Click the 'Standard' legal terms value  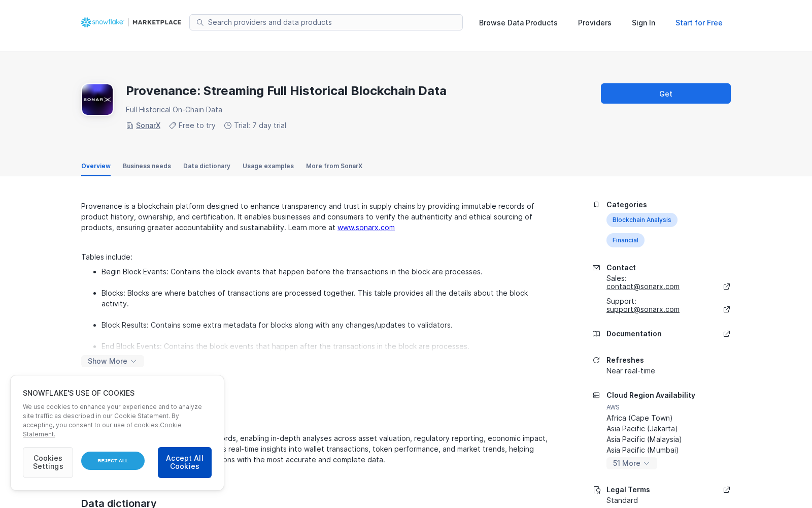622,500
